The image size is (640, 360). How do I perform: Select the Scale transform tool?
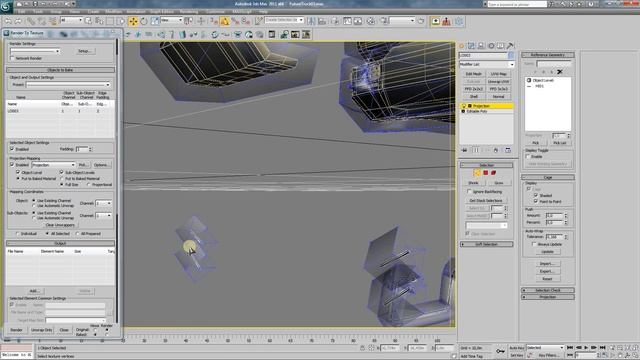point(155,21)
